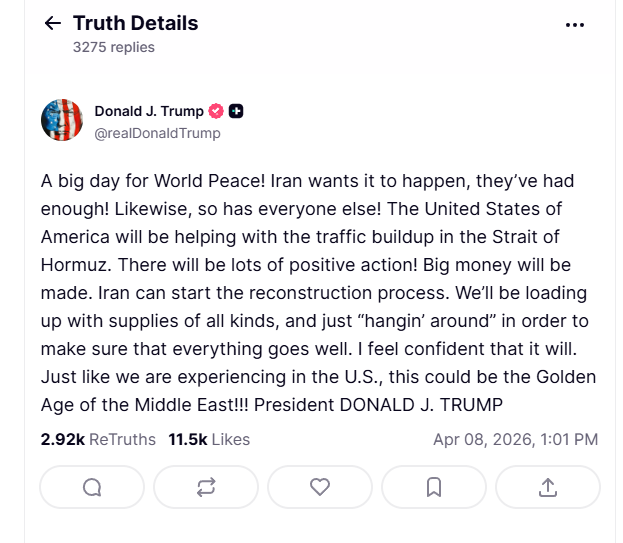Open the Donald J. Trump display name
The image size is (623, 543).
pos(148,111)
